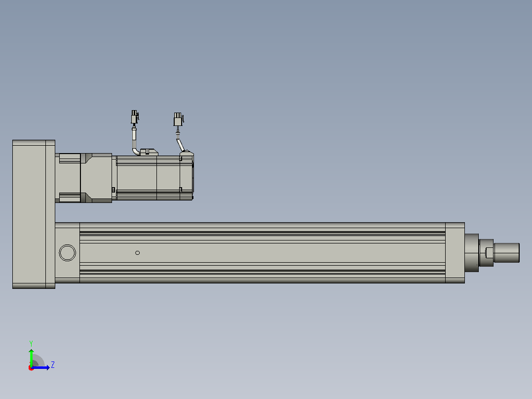Click the gray quarter-arc plane of the triad
532x399 pixels.
(38, 360)
